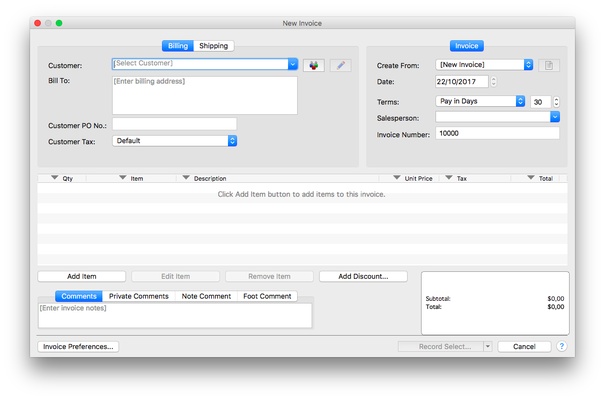Click the Description column header
This screenshot has height=400, width=605.
point(278,178)
